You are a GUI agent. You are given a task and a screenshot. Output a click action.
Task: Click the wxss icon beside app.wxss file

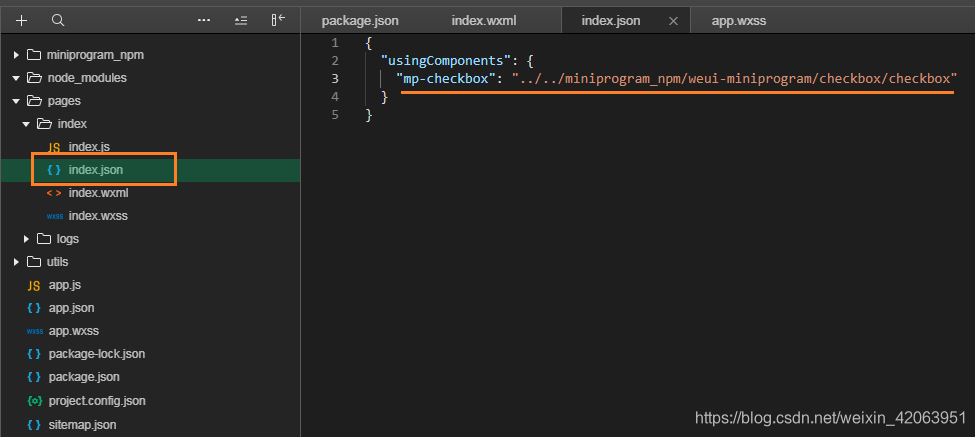pos(34,331)
